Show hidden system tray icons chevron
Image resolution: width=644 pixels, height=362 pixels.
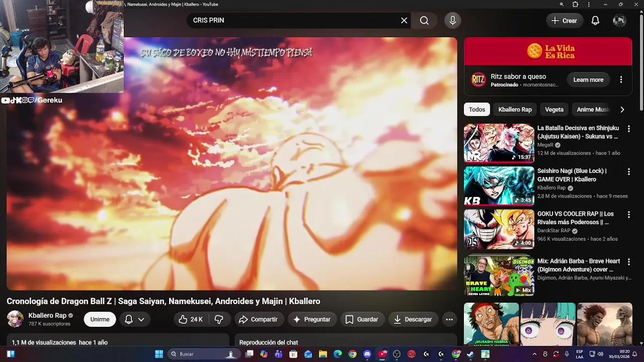coord(534,354)
